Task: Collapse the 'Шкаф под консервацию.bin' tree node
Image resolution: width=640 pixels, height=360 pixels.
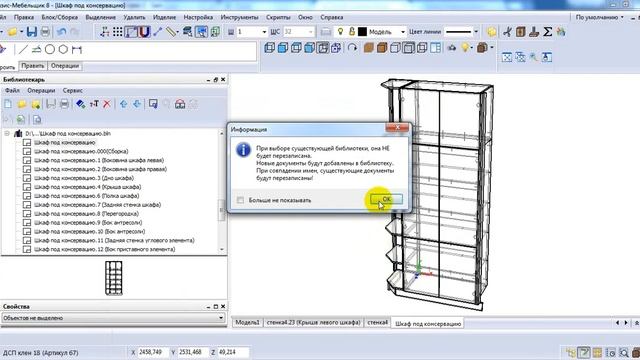Action: click(7, 133)
